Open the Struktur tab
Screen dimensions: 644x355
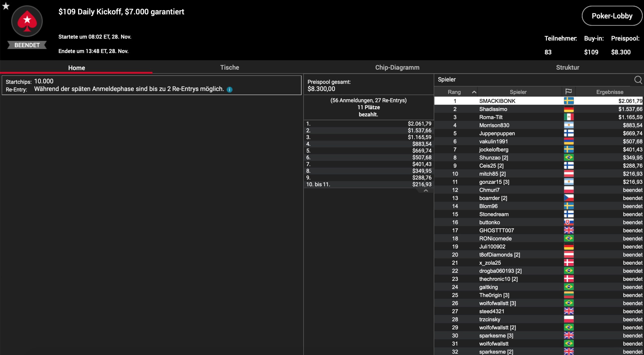tap(567, 67)
